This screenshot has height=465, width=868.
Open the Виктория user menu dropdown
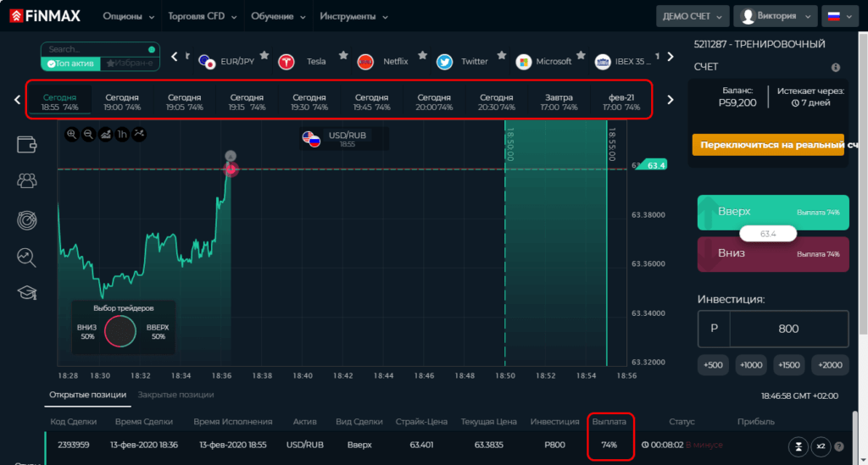(775, 16)
